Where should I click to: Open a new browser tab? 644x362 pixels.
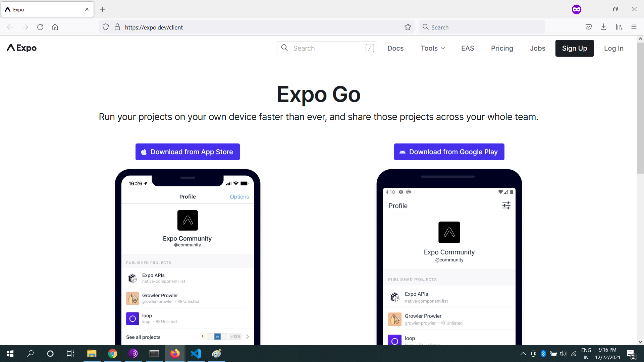click(x=103, y=9)
